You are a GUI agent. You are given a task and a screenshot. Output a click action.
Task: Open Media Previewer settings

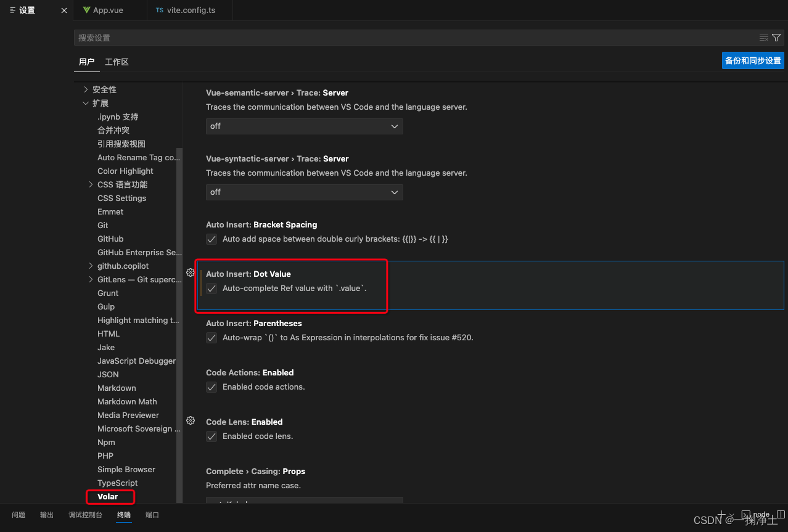pos(128,415)
